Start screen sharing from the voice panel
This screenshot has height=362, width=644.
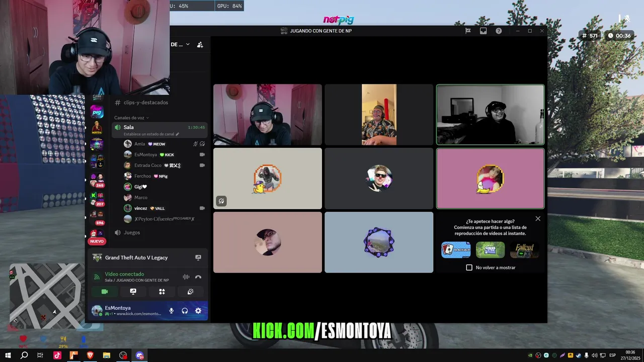133,292
